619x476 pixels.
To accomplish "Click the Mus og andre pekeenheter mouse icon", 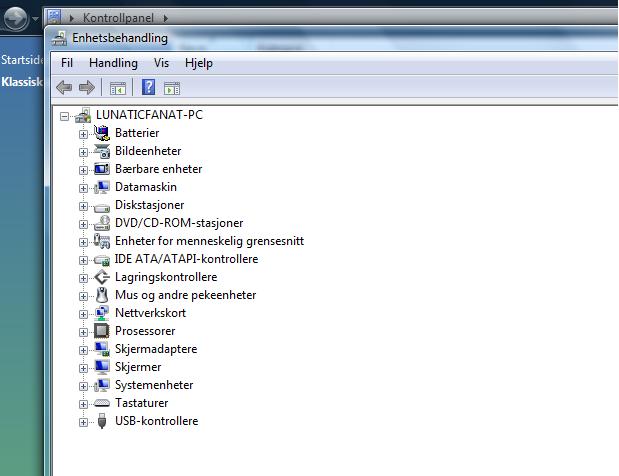I will [x=102, y=295].
